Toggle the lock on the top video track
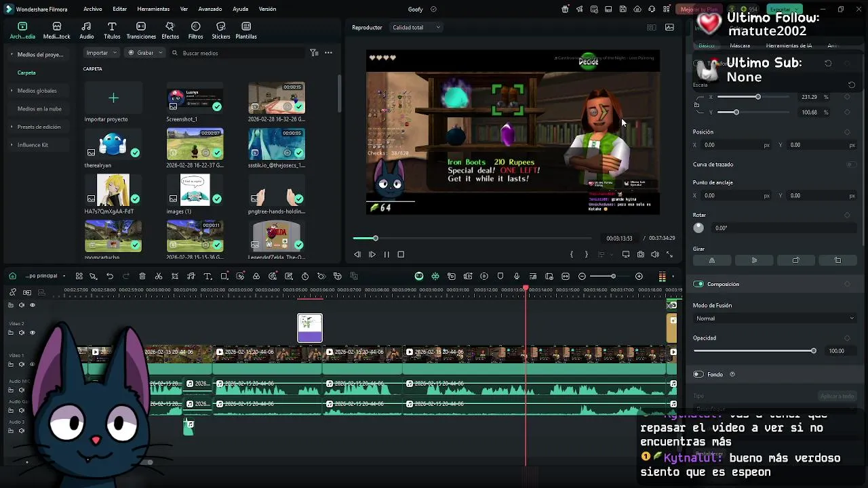The image size is (868, 488). click(10, 305)
